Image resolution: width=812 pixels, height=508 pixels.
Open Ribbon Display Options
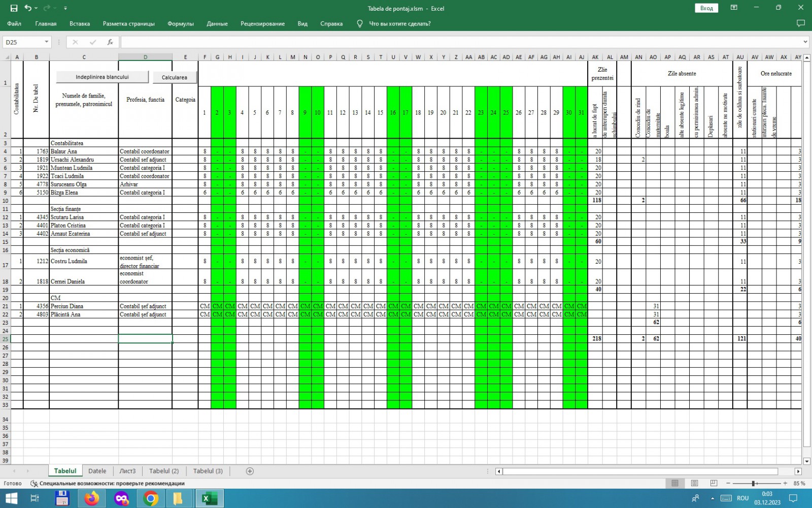pyautogui.click(x=734, y=8)
